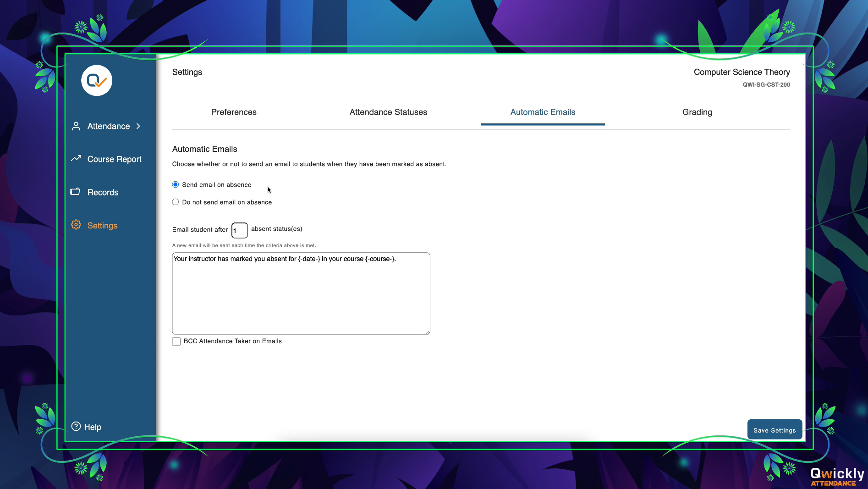Click the text area resize handle corner
The width and height of the screenshot is (868, 489).
(428, 332)
